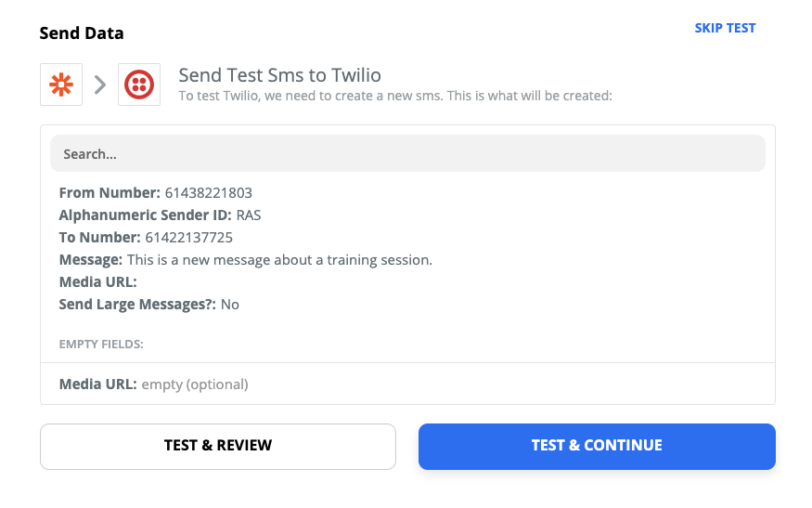Click the orange Zapier asterisk icon
The height and width of the screenshot is (508, 812).
click(x=61, y=85)
